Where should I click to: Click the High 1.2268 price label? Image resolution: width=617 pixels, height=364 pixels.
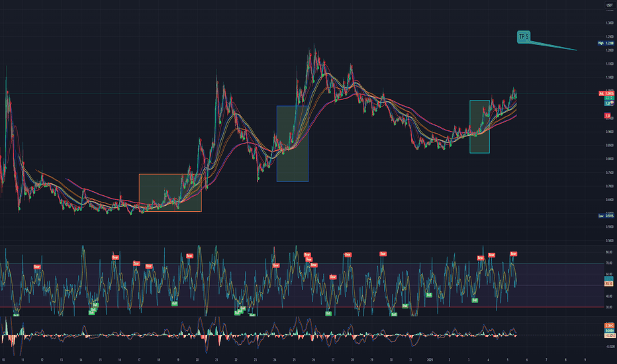(x=606, y=43)
